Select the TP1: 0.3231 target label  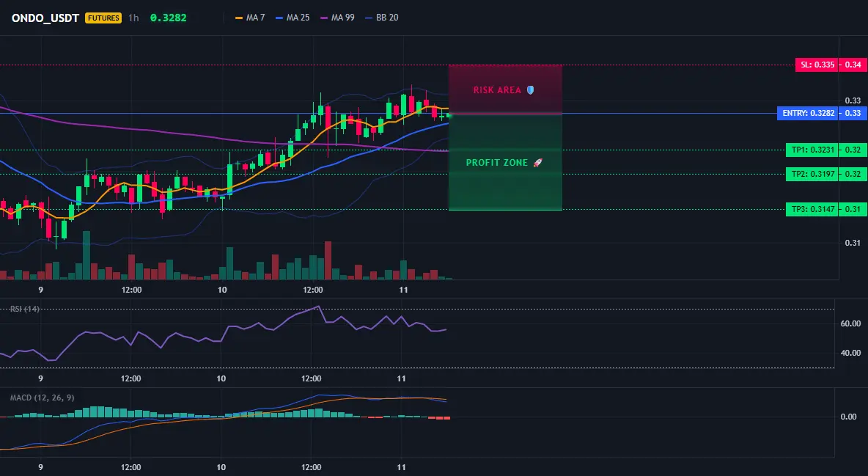point(812,150)
